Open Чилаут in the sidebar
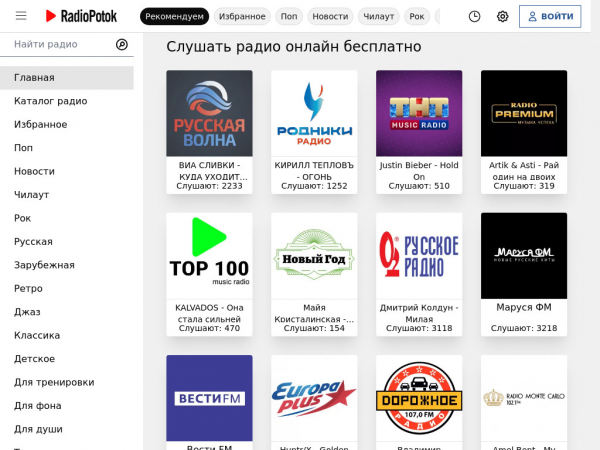The image size is (600, 450). click(67, 195)
